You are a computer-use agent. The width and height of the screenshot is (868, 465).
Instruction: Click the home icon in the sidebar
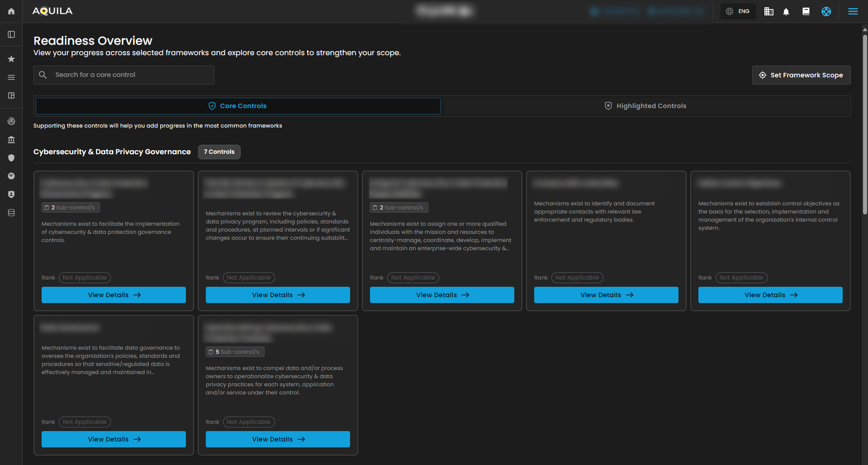tap(11, 11)
